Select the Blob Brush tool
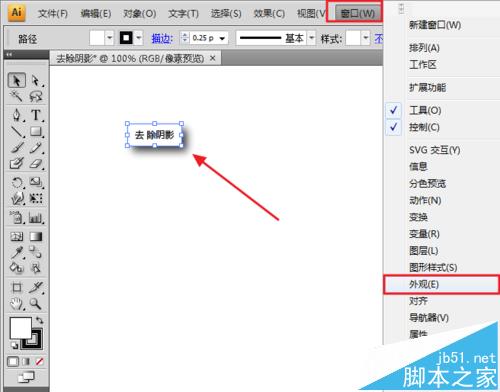Viewport: 500px width, 392px height. [16, 163]
